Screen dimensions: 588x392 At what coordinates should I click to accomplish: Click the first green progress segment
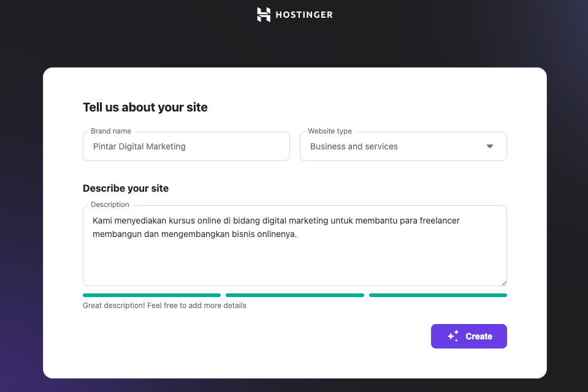151,295
